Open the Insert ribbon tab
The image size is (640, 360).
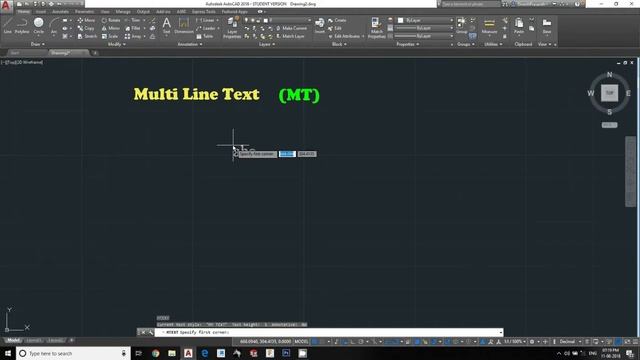(41, 11)
